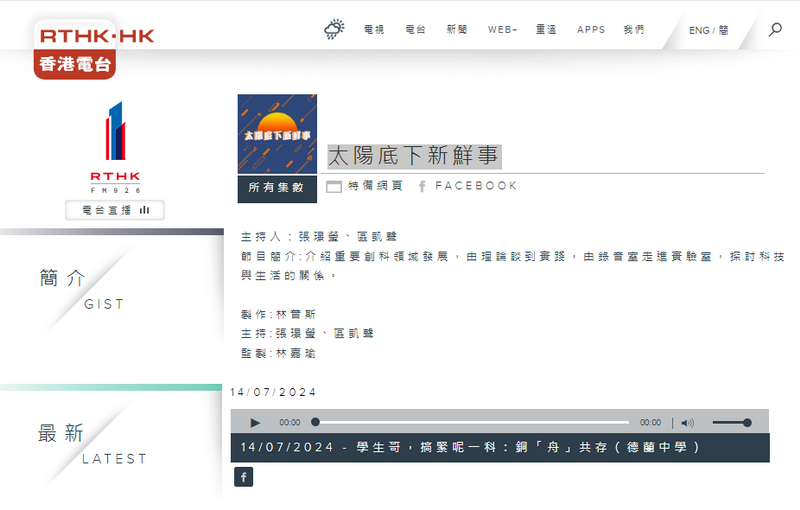
Task: Share episode via Facebook square icon
Action: pos(243,477)
